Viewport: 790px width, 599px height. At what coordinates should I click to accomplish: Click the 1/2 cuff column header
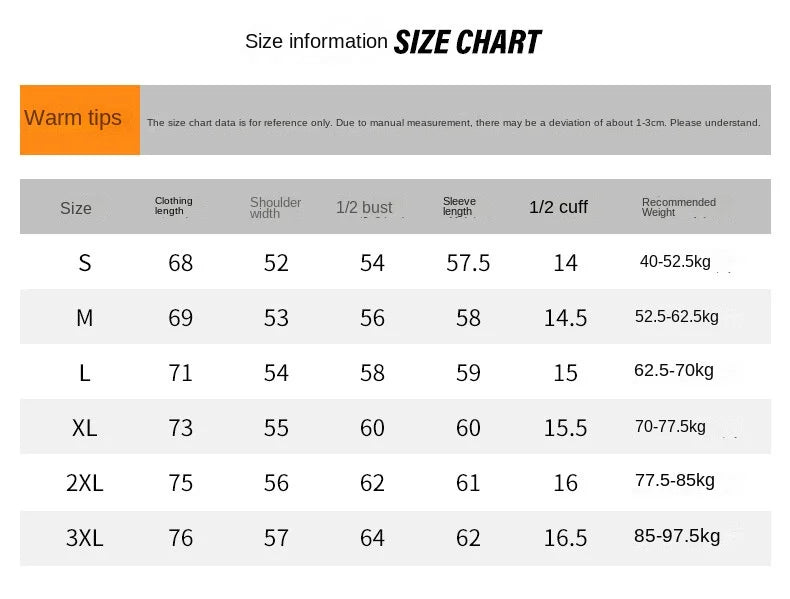558,207
